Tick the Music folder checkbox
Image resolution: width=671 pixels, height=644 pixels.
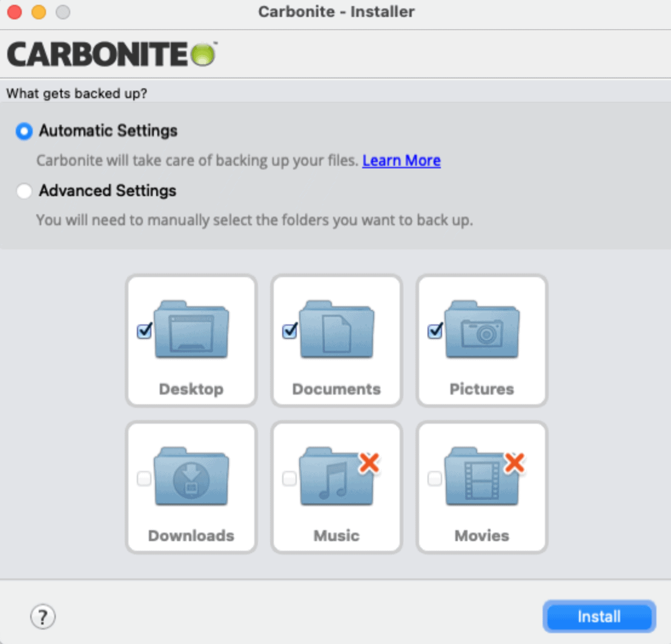coord(289,478)
